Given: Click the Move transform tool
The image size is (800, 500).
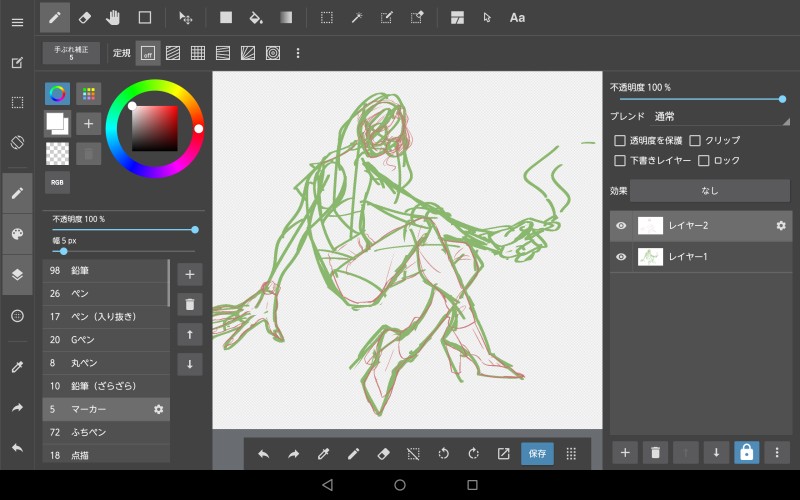Looking at the screenshot, I should point(185,17).
